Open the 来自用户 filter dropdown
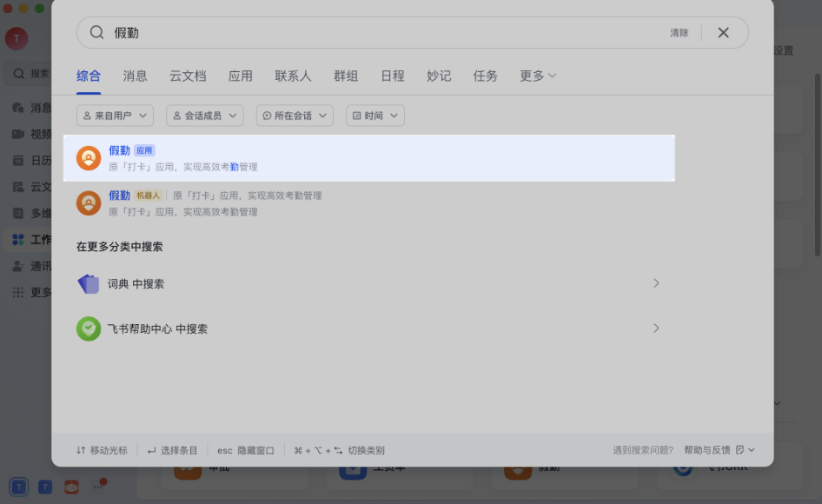This screenshot has height=504, width=822. tap(115, 116)
